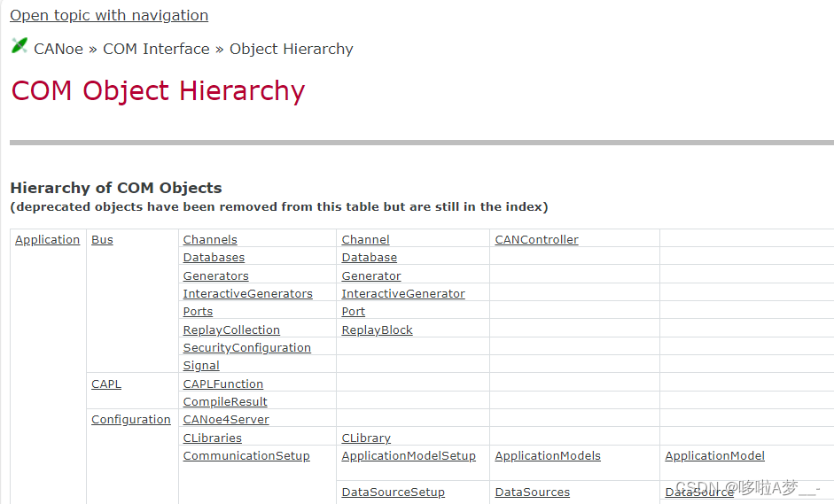834x504 pixels.
Task: Open the ReplayBlock link
Action: pyautogui.click(x=377, y=330)
